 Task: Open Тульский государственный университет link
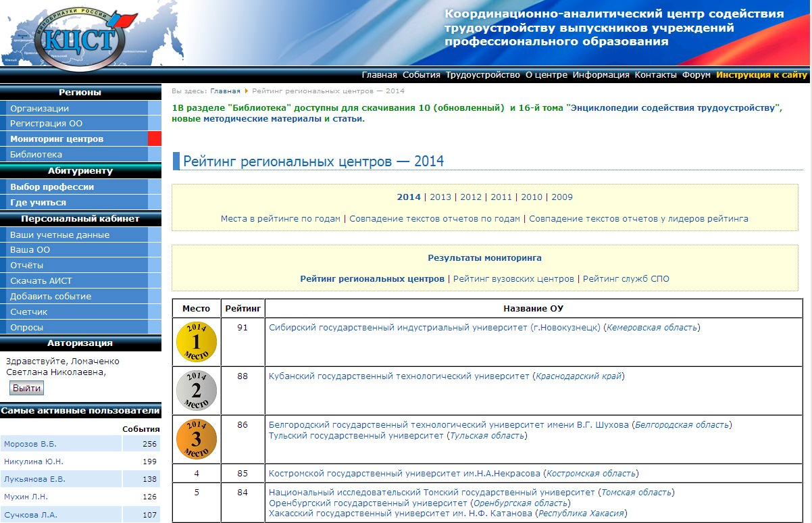(x=357, y=436)
